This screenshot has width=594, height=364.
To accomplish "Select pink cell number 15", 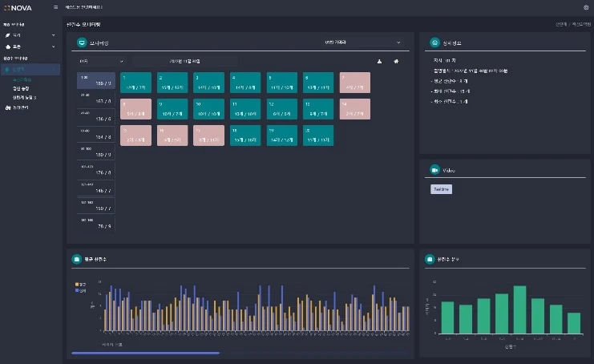I will [x=135, y=135].
